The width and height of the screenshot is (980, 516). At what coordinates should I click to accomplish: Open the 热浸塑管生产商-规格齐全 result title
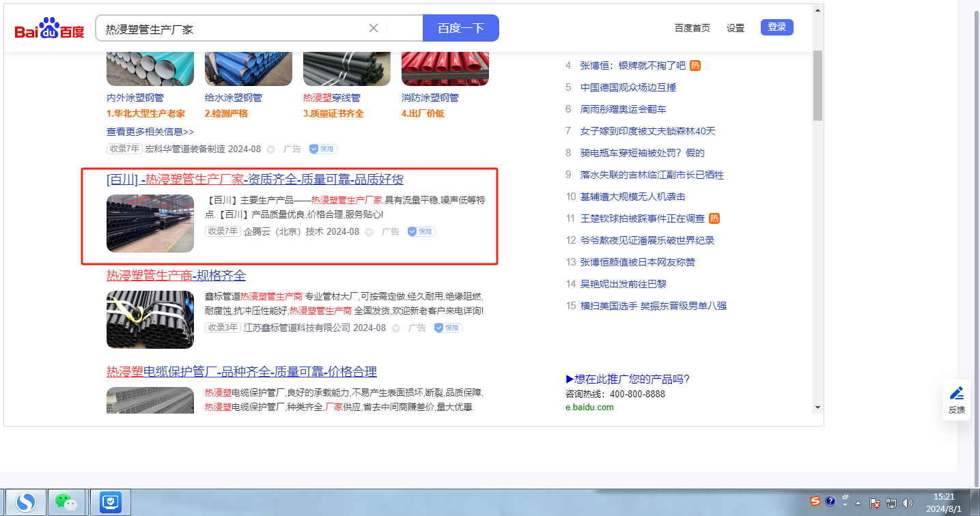pos(176,276)
